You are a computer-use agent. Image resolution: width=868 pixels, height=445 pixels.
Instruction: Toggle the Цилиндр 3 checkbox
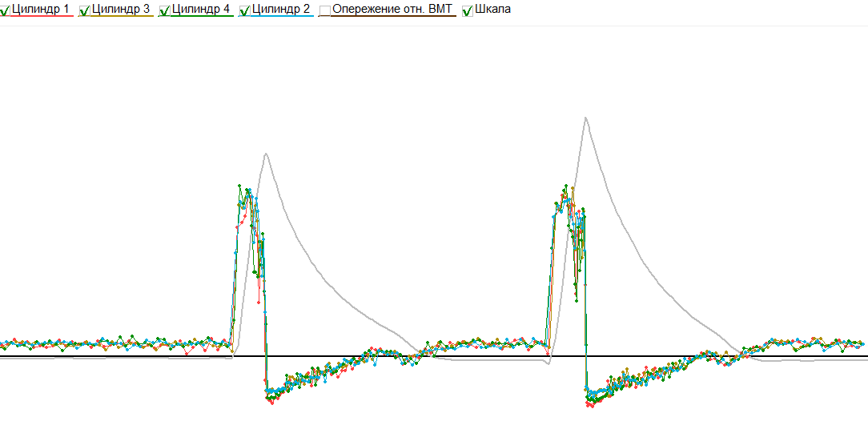click(x=85, y=10)
